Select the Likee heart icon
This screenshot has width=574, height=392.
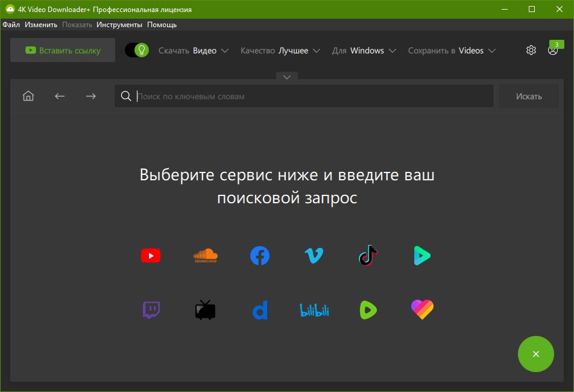pyautogui.click(x=422, y=310)
